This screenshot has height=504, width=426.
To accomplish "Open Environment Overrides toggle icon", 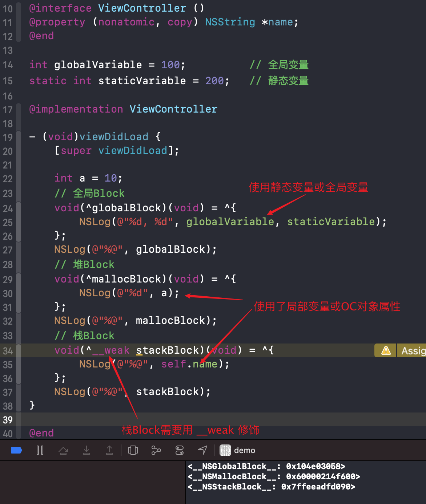I will pos(180,451).
